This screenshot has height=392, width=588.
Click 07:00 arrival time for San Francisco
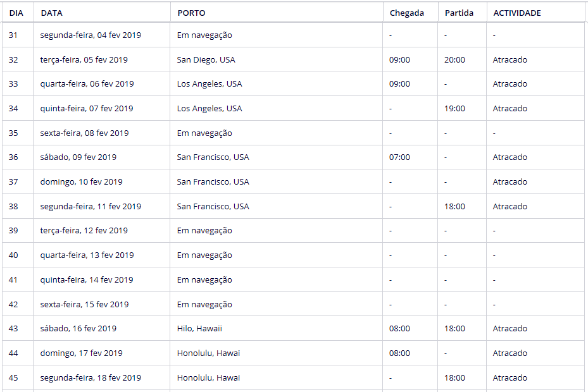[399, 157]
